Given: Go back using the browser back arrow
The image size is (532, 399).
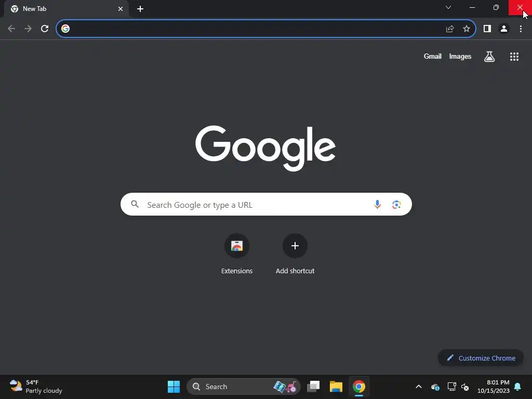Looking at the screenshot, I should point(11,29).
